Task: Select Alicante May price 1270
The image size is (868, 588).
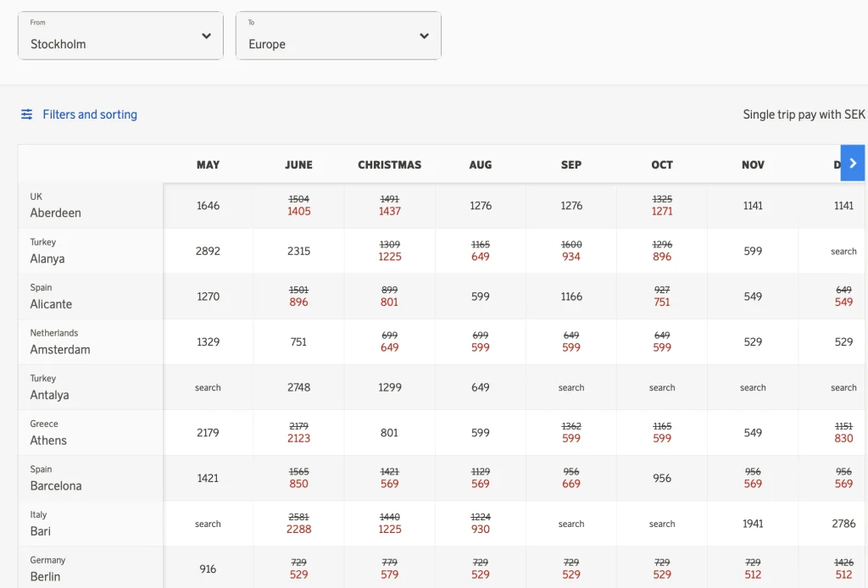Action: [x=209, y=297]
